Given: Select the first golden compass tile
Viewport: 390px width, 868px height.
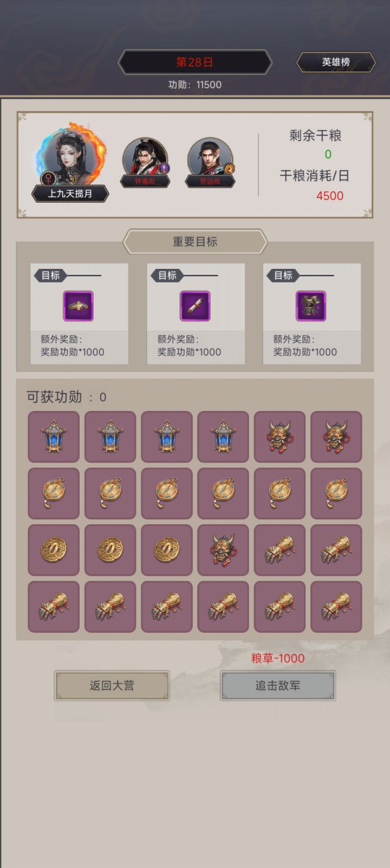Looking at the screenshot, I should pyautogui.click(x=54, y=493).
